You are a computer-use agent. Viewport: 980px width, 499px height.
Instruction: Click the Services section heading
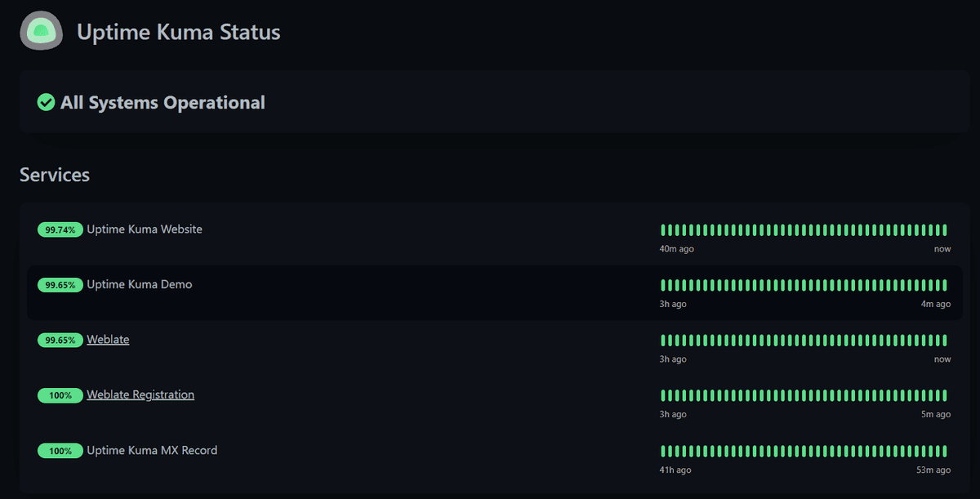click(x=54, y=175)
